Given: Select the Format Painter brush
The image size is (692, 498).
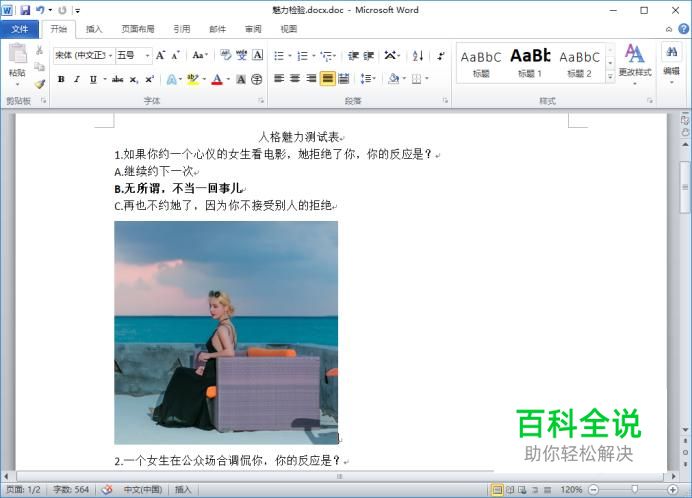Looking at the screenshot, I should (x=40, y=83).
